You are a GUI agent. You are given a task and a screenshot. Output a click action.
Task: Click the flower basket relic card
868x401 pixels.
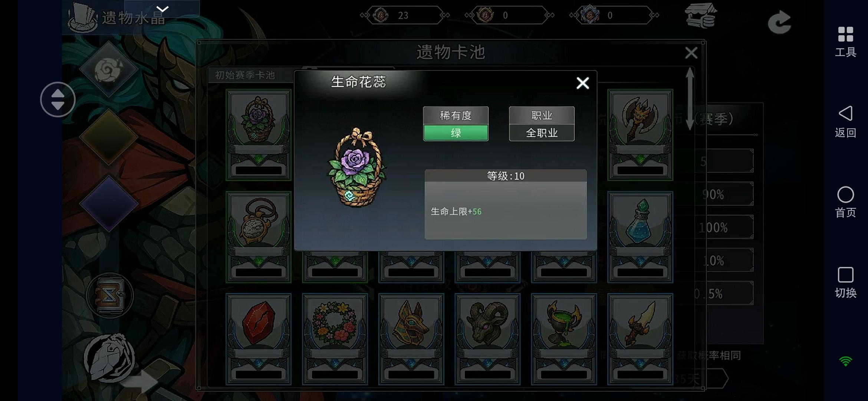259,134
